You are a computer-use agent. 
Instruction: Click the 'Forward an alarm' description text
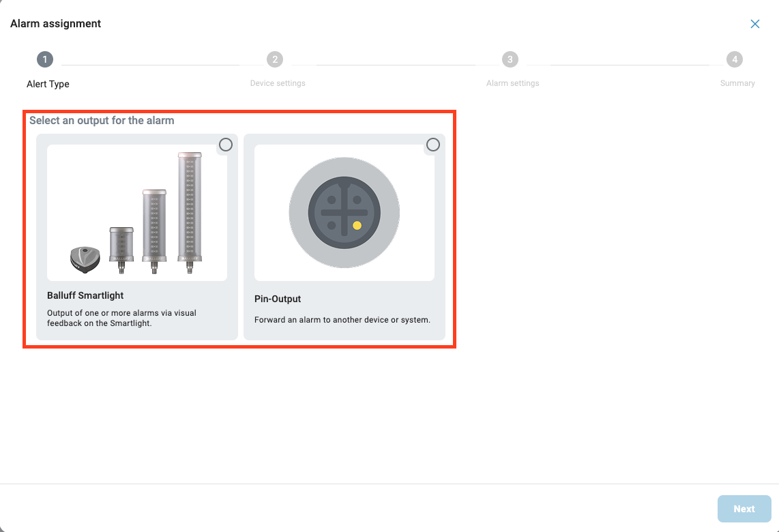coord(342,319)
